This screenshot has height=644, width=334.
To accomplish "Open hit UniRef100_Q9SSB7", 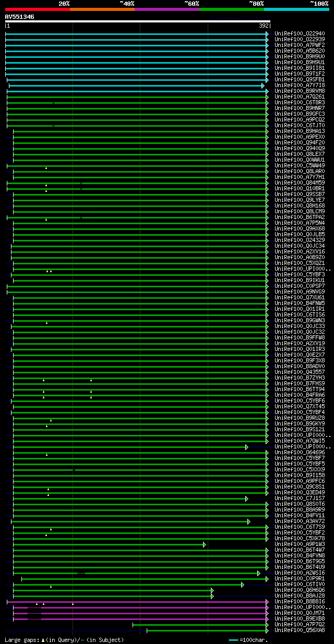I will [300, 195].
